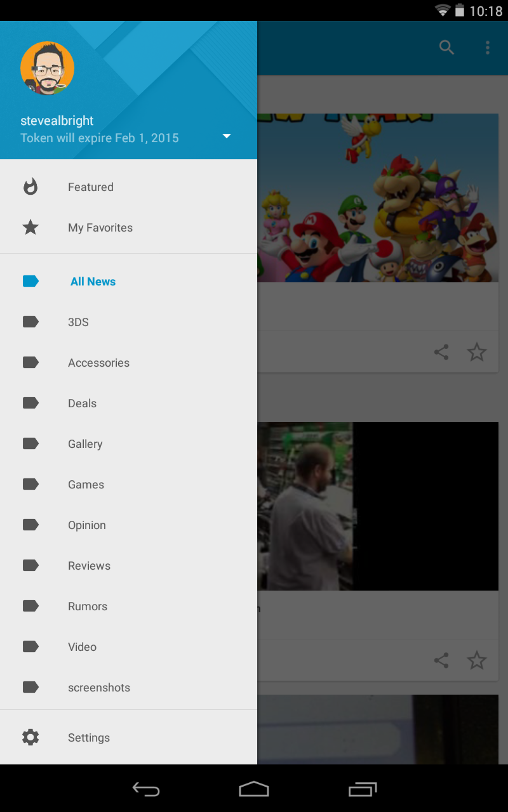Tap the Wi-Fi status icon
Image resolution: width=508 pixels, height=812 pixels.
443,10
